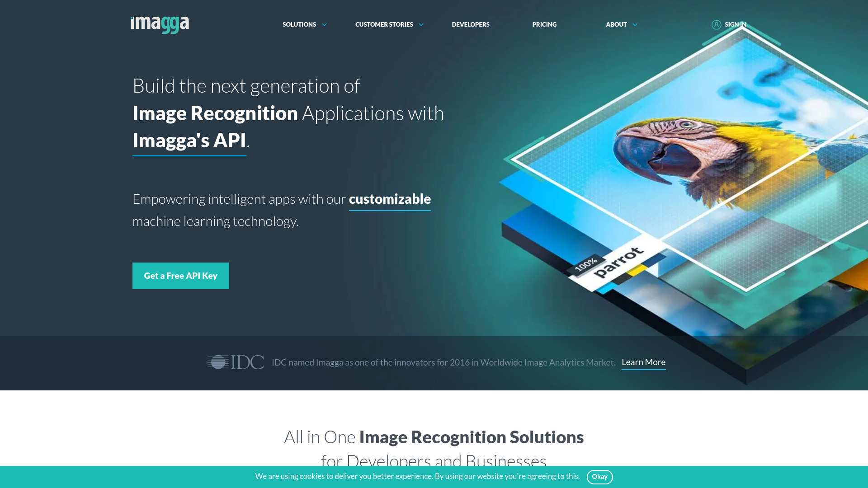Click the cookie consent checkmark icon
Image resolution: width=868 pixels, height=488 pixels.
[600, 477]
